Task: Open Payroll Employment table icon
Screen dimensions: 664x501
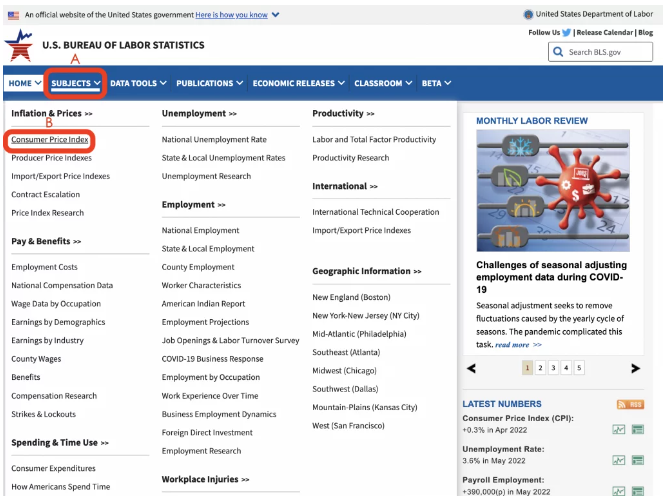Action: (638, 491)
